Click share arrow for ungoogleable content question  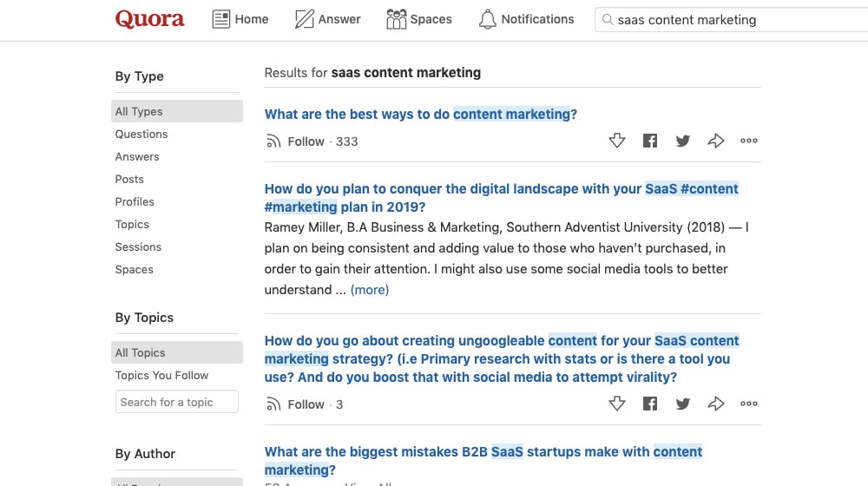tap(716, 404)
